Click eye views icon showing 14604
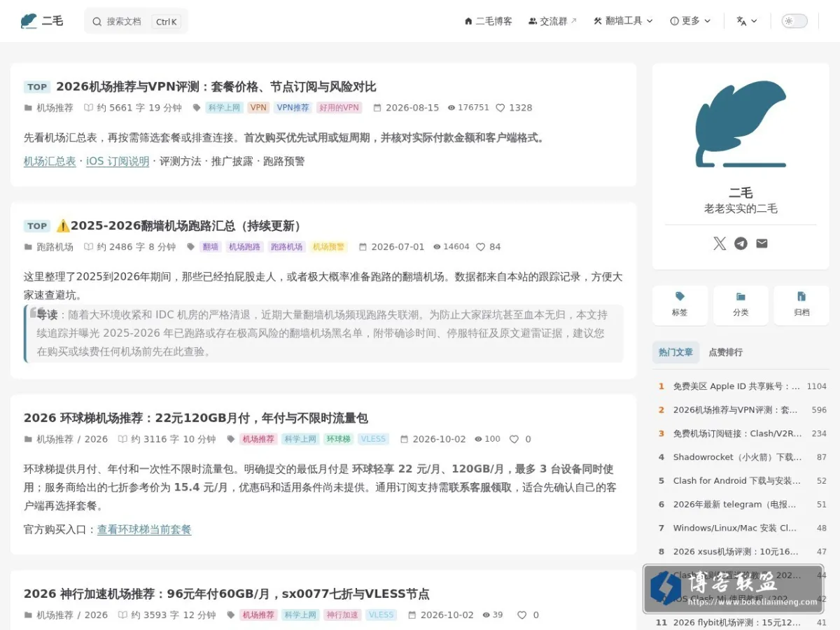Image resolution: width=840 pixels, height=630 pixels. 437,247
